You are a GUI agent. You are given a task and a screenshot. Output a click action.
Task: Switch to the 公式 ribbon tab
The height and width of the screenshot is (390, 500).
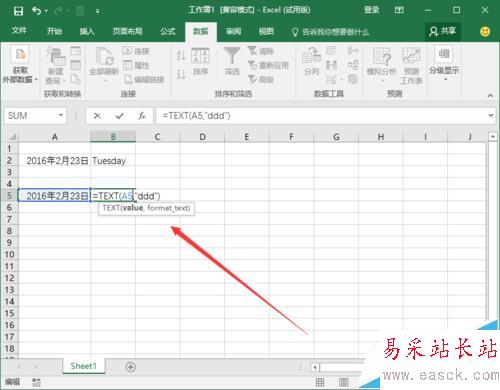click(168, 31)
